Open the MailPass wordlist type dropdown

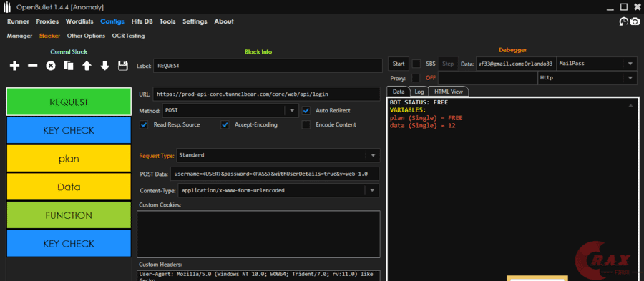tap(630, 64)
